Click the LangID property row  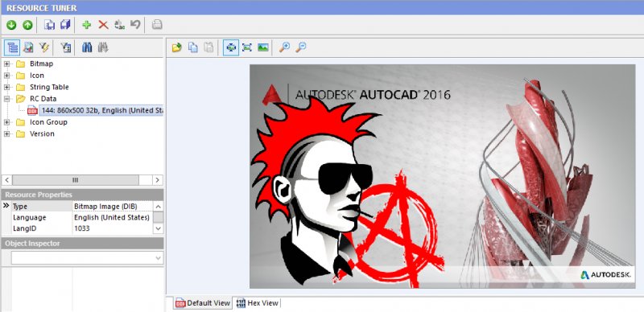pyautogui.click(x=82, y=228)
